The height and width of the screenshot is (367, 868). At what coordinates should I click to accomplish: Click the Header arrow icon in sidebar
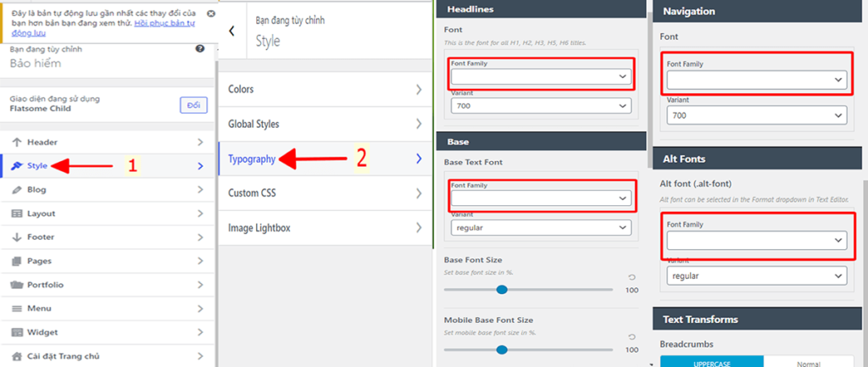coord(17,142)
